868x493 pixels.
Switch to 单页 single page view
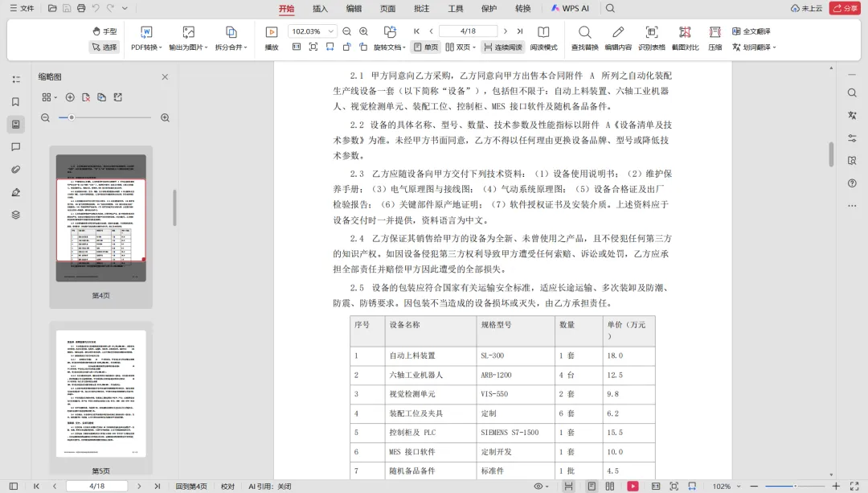[426, 47]
